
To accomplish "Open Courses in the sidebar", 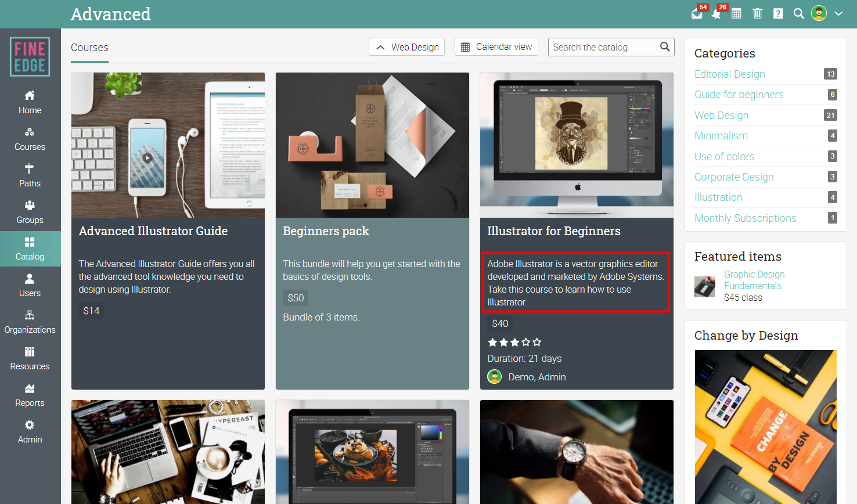I will tap(30, 139).
